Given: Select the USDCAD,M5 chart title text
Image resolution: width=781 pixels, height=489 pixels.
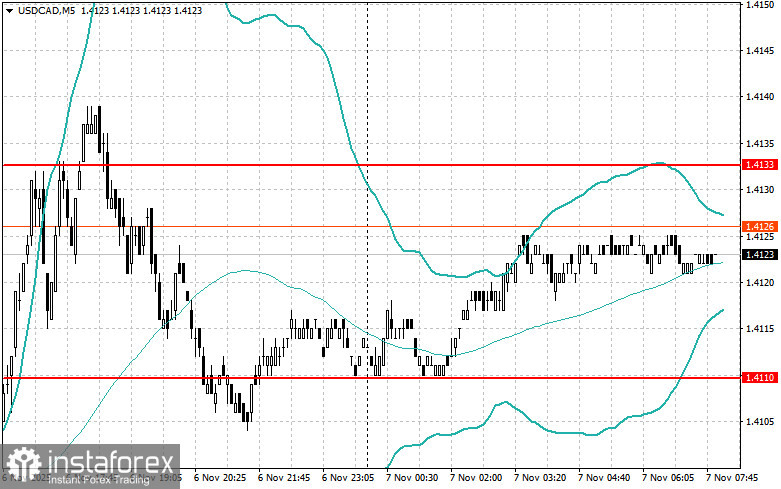Looking at the screenshot, I should click(x=46, y=10).
